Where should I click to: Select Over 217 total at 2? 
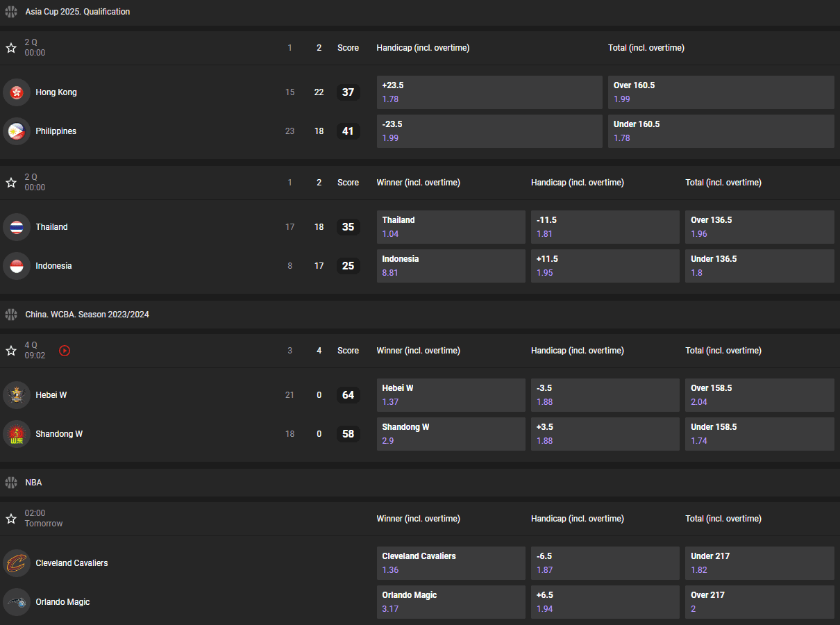tap(759, 602)
